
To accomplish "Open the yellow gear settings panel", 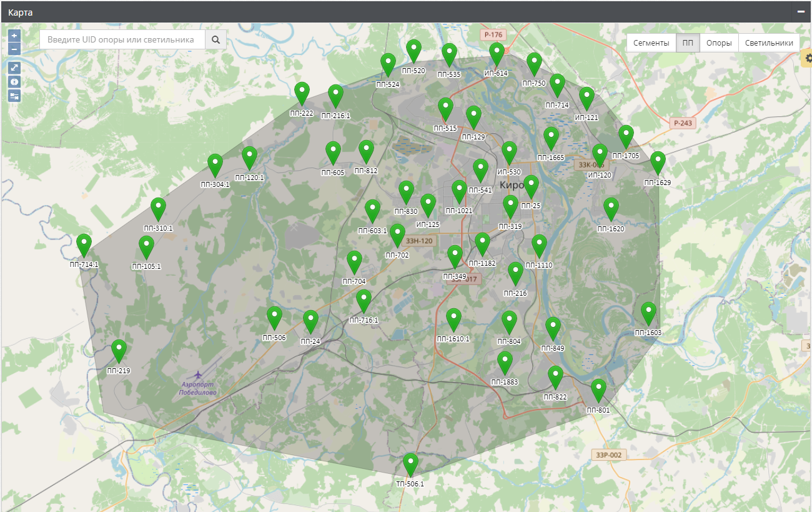I will [x=807, y=58].
